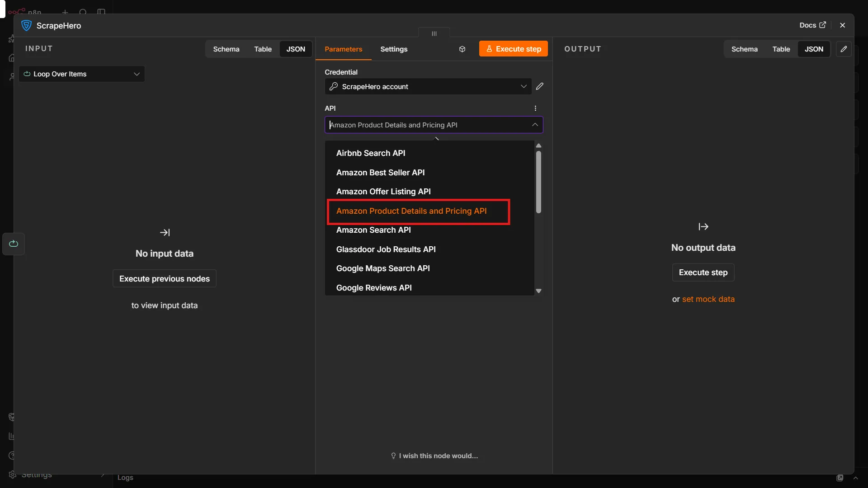Viewport: 868px width, 488px height.
Task: Click the lightbulb icon near feedback text
Action: (x=393, y=456)
